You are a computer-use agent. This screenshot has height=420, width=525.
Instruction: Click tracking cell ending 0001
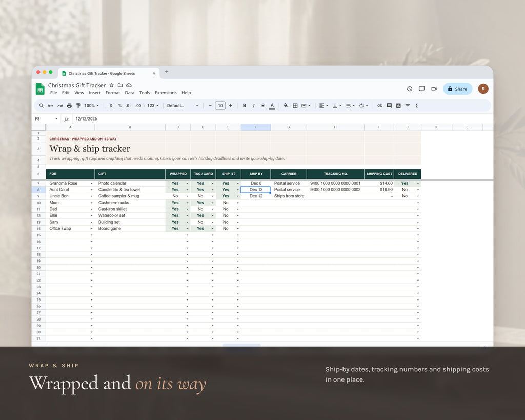pyautogui.click(x=335, y=183)
